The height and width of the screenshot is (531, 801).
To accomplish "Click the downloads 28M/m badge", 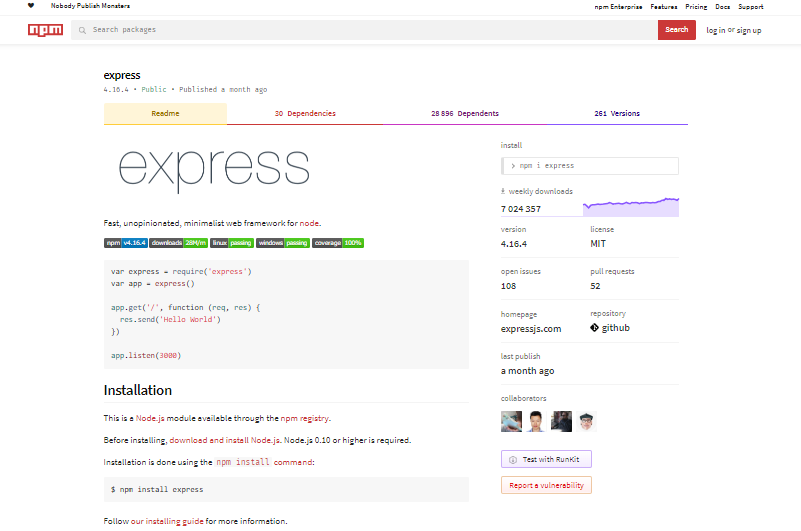I will (178, 243).
